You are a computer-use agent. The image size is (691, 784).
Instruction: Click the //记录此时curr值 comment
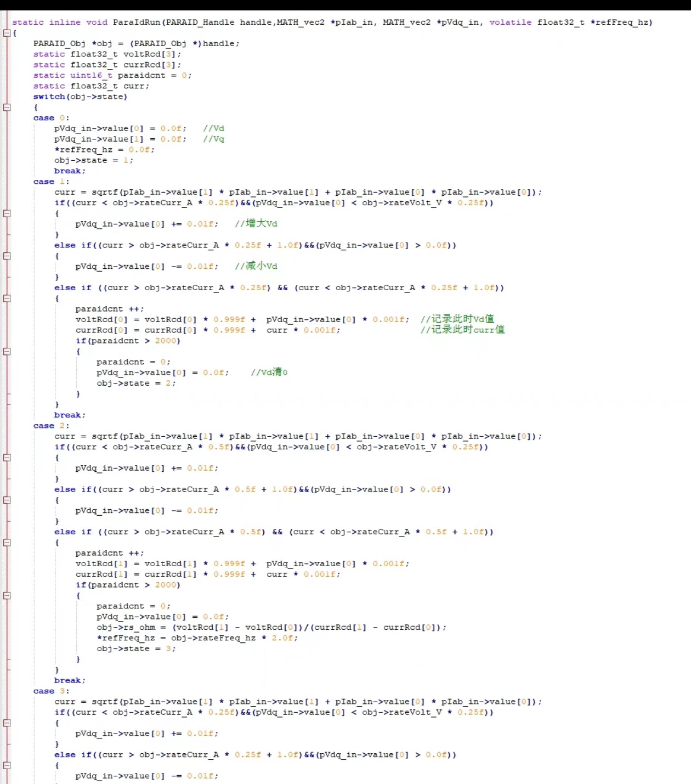(463, 330)
